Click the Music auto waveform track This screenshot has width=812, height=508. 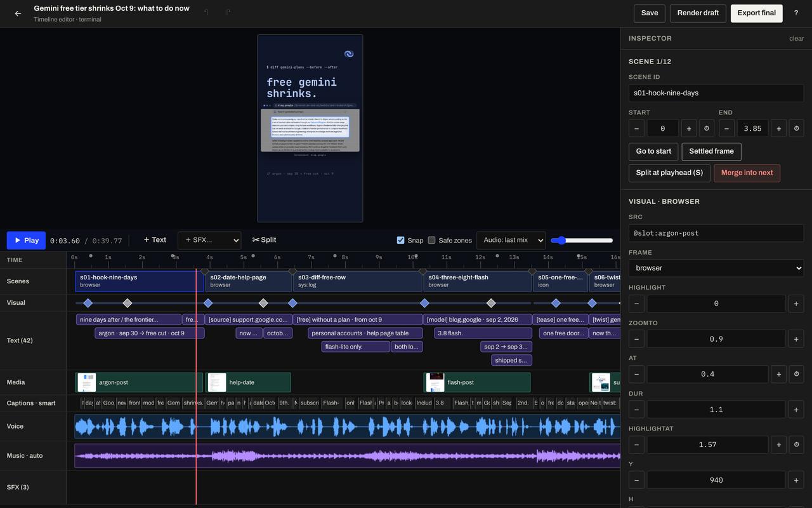[347, 456]
